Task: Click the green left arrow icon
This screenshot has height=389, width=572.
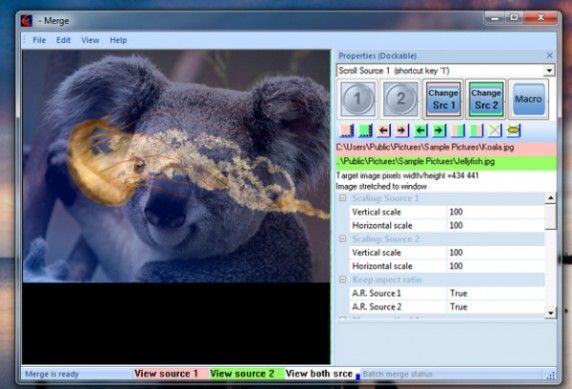Action: (x=421, y=130)
